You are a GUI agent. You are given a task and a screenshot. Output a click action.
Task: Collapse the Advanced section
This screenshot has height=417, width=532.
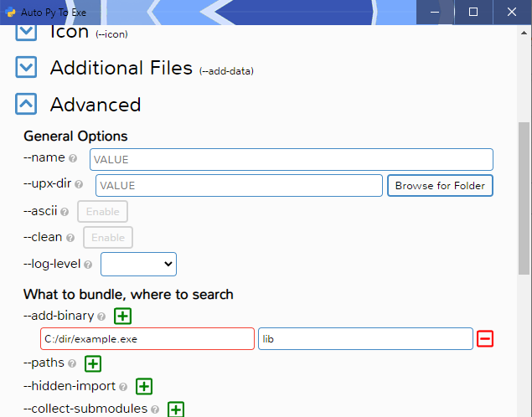(x=26, y=104)
